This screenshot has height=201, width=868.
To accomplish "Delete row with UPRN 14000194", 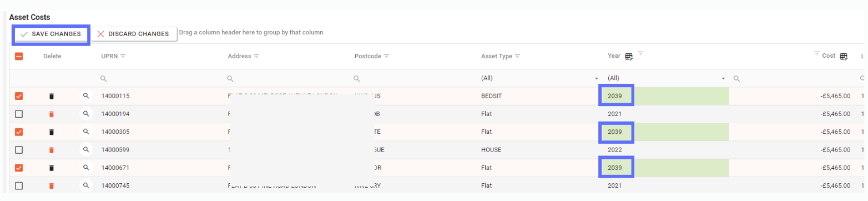I will click(52, 114).
